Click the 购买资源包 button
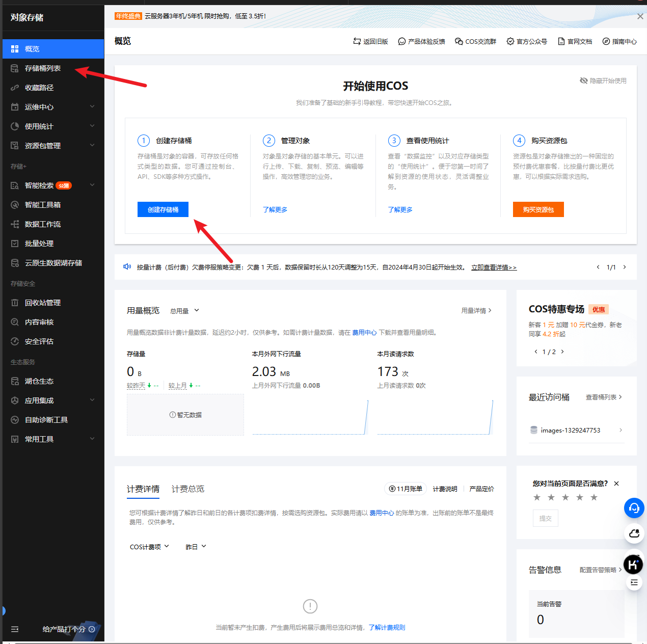The width and height of the screenshot is (647, 644). pos(538,209)
